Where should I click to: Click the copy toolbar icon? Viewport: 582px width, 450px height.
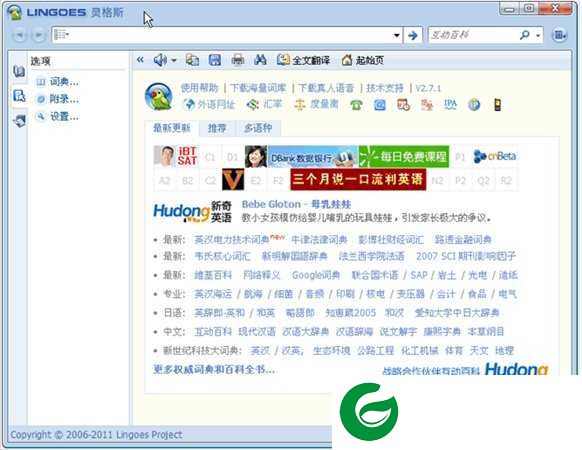point(193,60)
